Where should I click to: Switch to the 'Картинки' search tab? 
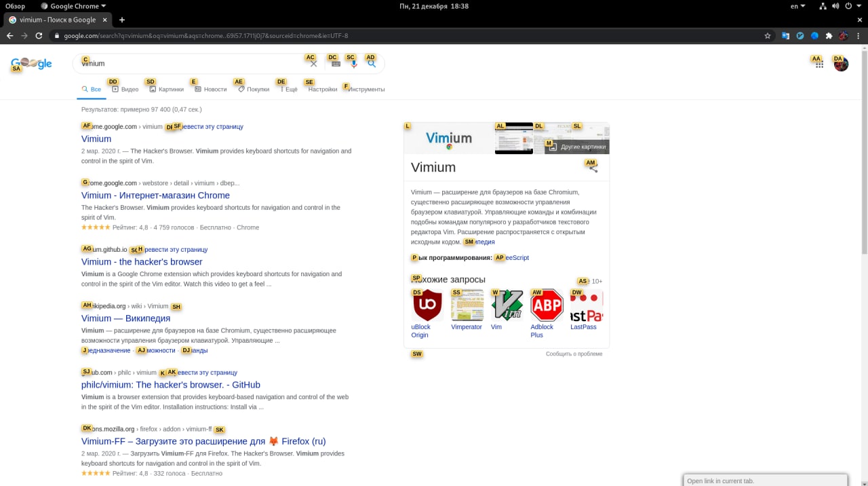(x=167, y=89)
